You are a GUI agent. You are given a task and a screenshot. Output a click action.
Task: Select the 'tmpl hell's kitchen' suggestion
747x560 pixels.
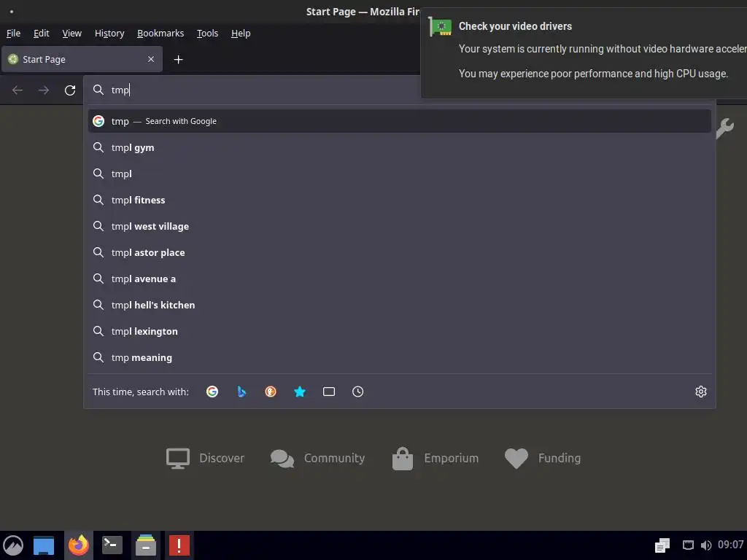pyautogui.click(x=400, y=305)
